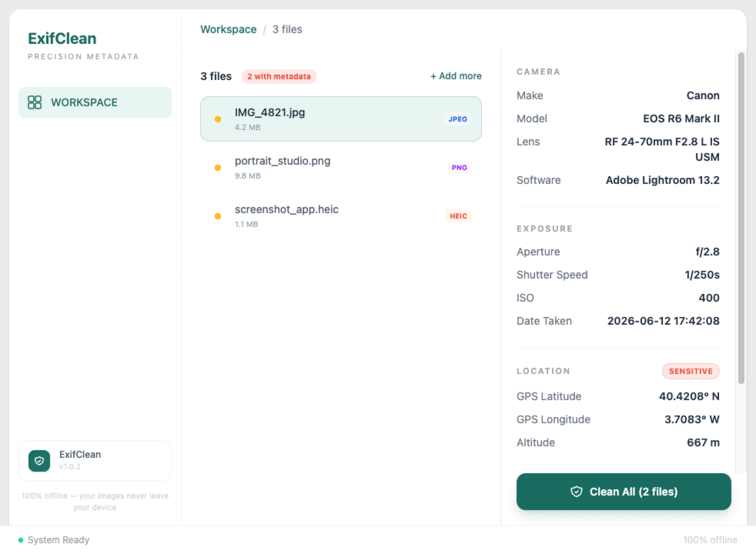Screen dimensions: 756x554
Task: Click the + Add more link
Action: 456,76
